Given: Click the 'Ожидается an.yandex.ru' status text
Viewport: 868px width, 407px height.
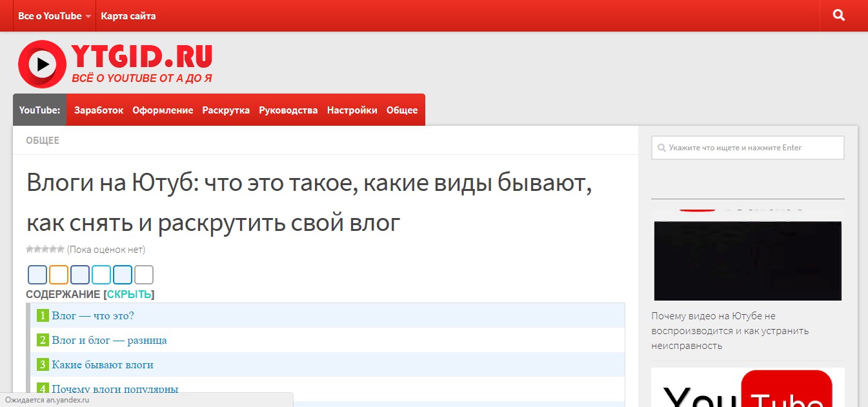Looking at the screenshot, I should pyautogui.click(x=46, y=400).
